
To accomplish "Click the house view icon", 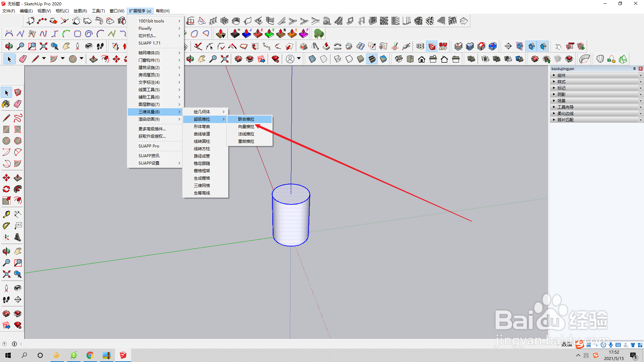I will point(422,59).
